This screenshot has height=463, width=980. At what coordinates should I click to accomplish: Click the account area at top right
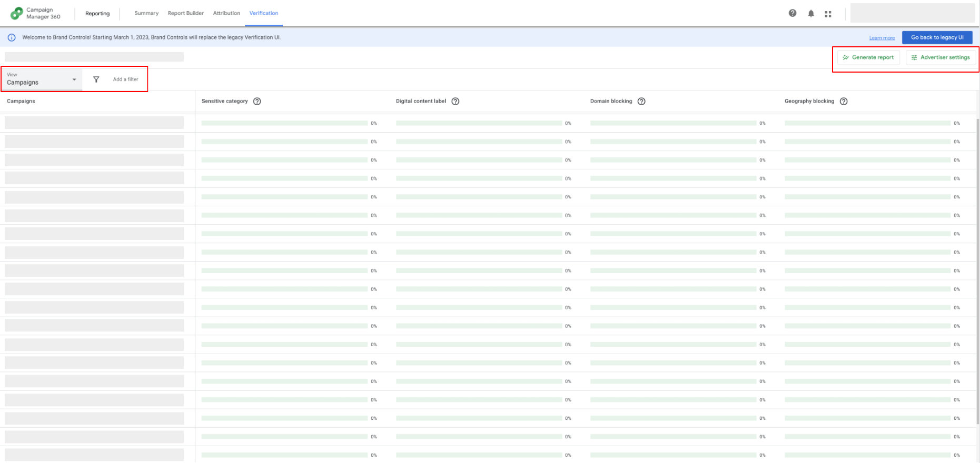coord(912,13)
